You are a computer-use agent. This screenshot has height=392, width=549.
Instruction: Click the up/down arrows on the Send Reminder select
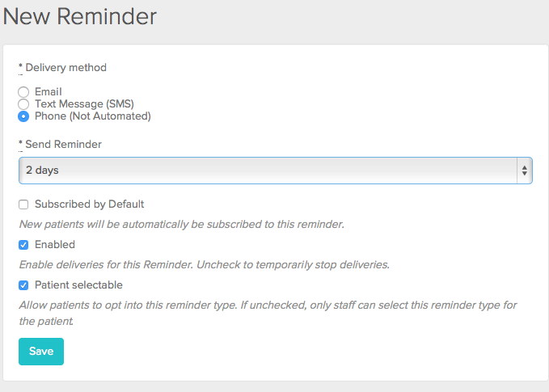(x=524, y=171)
